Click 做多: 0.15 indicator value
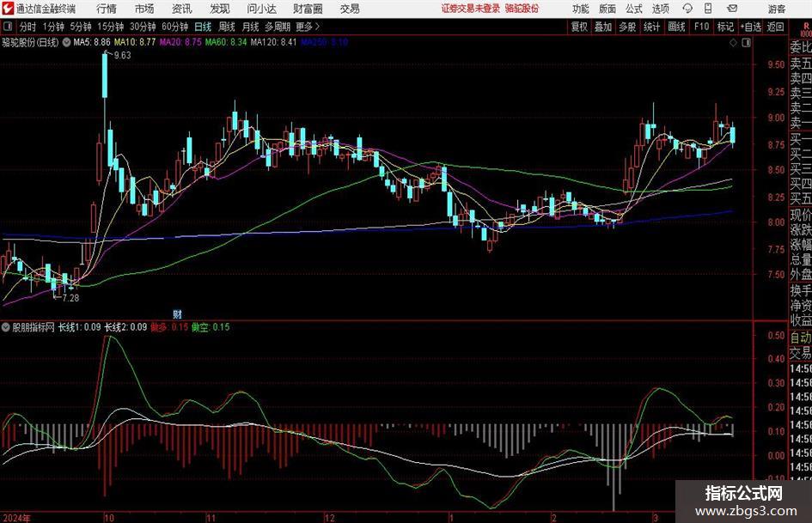812x523 pixels. pos(169,327)
